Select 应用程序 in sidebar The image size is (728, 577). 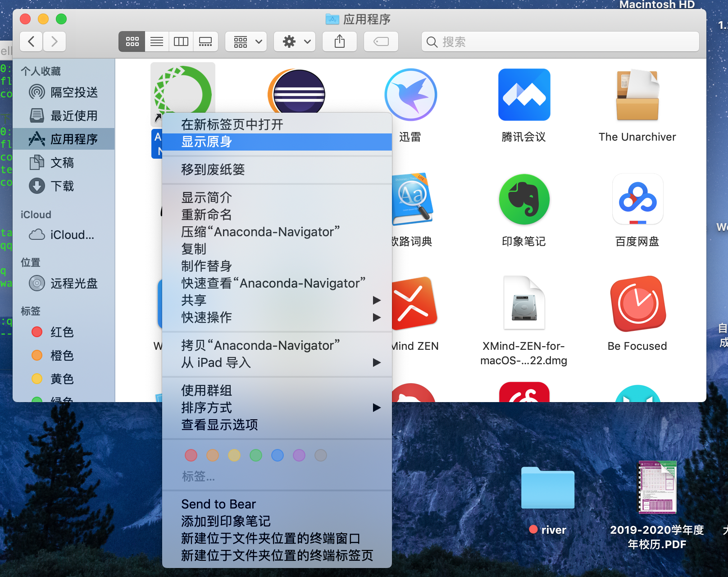(x=64, y=139)
